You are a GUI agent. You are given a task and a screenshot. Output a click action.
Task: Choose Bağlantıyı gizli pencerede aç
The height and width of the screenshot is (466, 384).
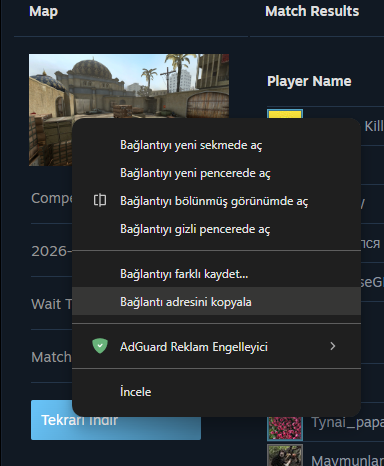pyautogui.click(x=216, y=229)
